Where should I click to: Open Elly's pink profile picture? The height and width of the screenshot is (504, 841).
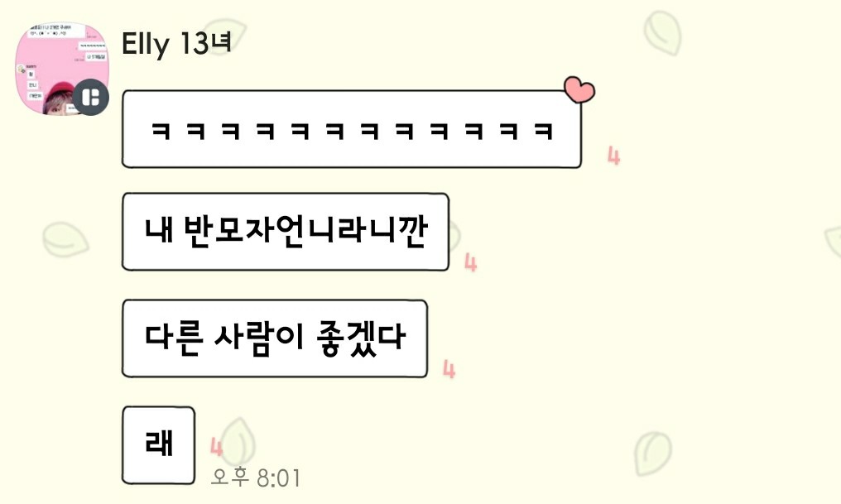[x=62, y=69]
